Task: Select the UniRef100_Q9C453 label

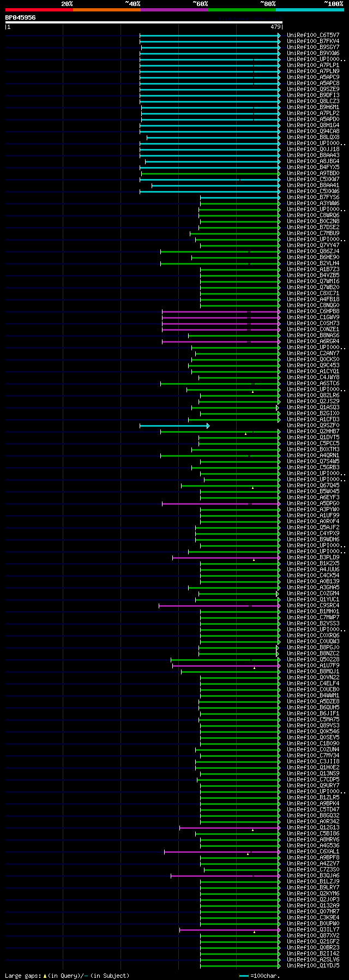Action: pos(313,366)
